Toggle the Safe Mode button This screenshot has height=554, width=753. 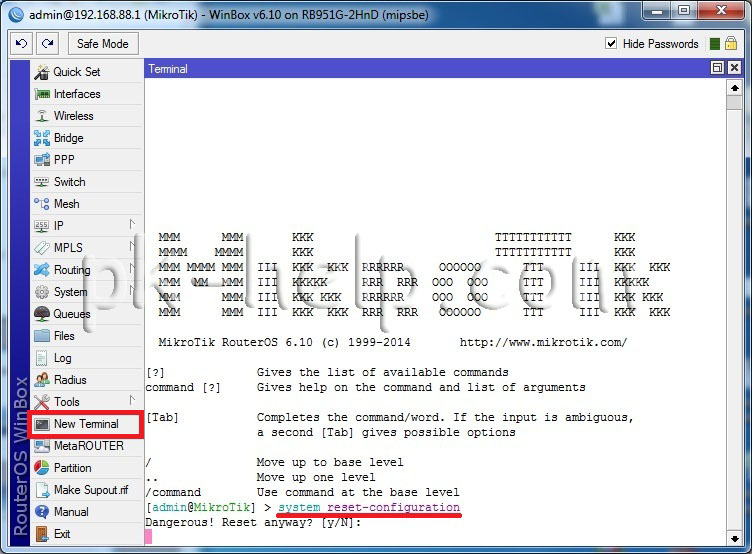click(102, 44)
